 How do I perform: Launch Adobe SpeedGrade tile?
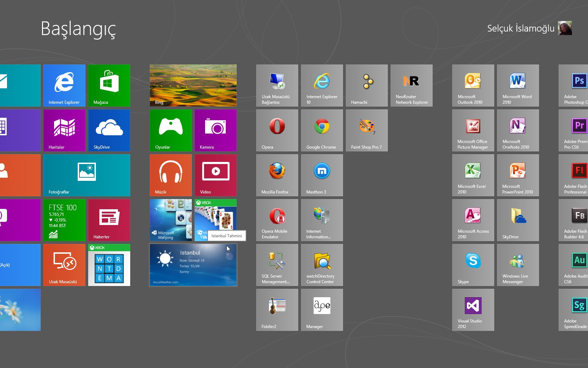point(573,310)
